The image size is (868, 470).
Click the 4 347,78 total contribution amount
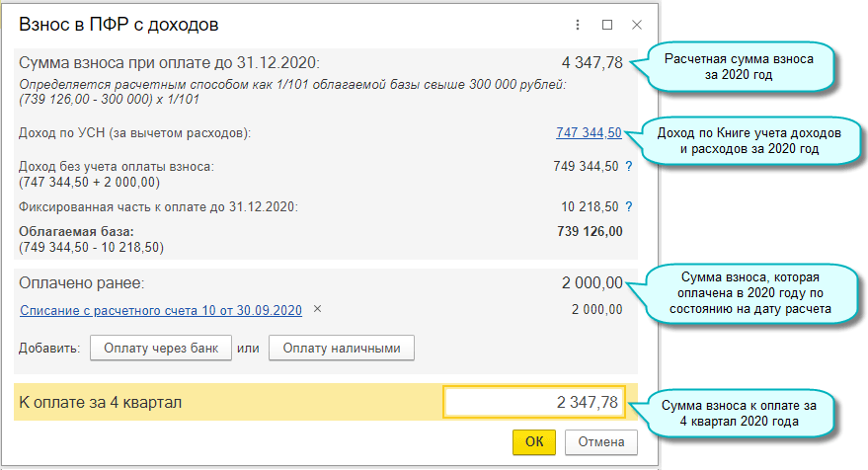coord(592,62)
